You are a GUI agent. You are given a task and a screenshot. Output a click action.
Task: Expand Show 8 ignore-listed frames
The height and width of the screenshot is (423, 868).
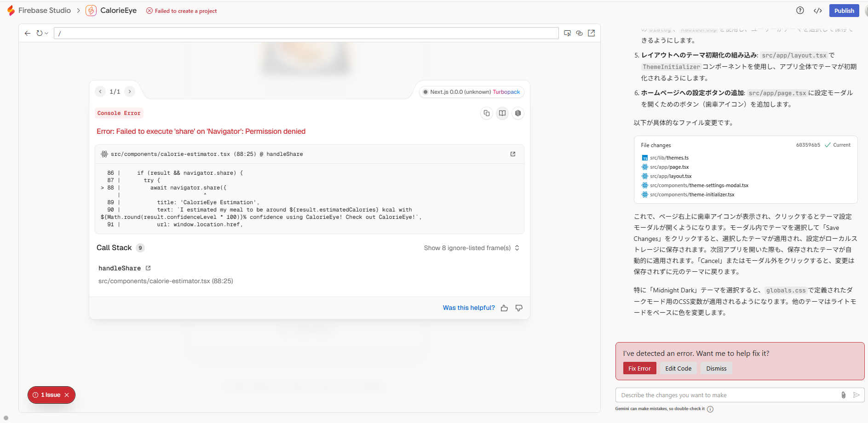472,248
